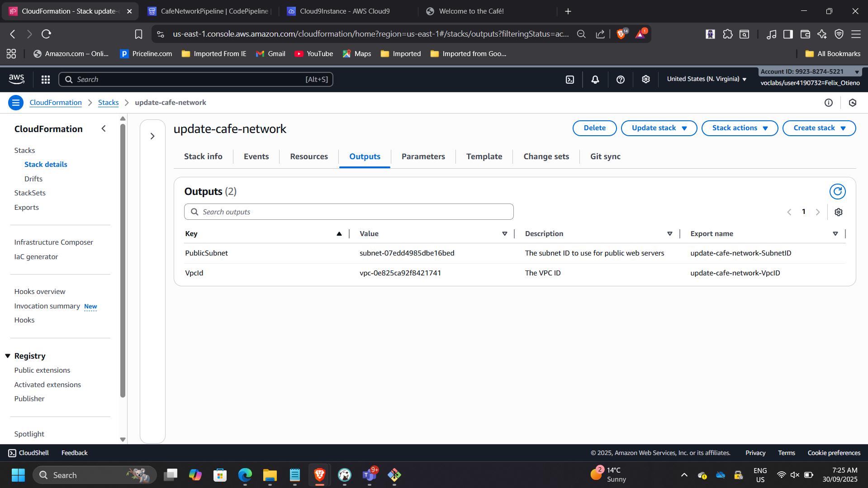Collapse the Registry section
868x488 pixels.
(x=8, y=356)
